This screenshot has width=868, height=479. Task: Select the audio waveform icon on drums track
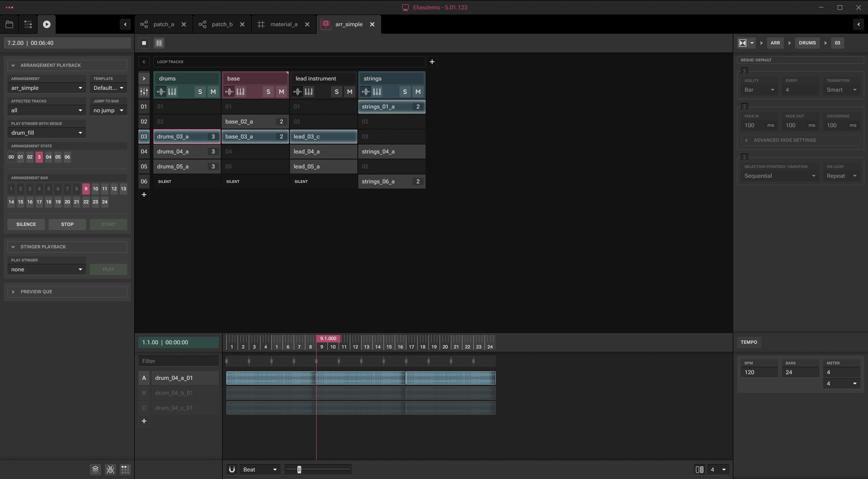(161, 92)
